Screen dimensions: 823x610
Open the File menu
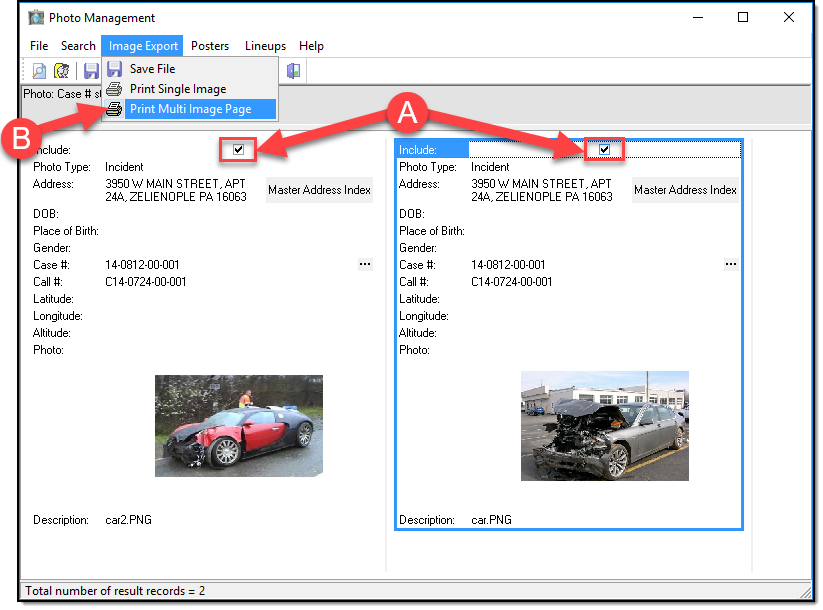tap(39, 46)
